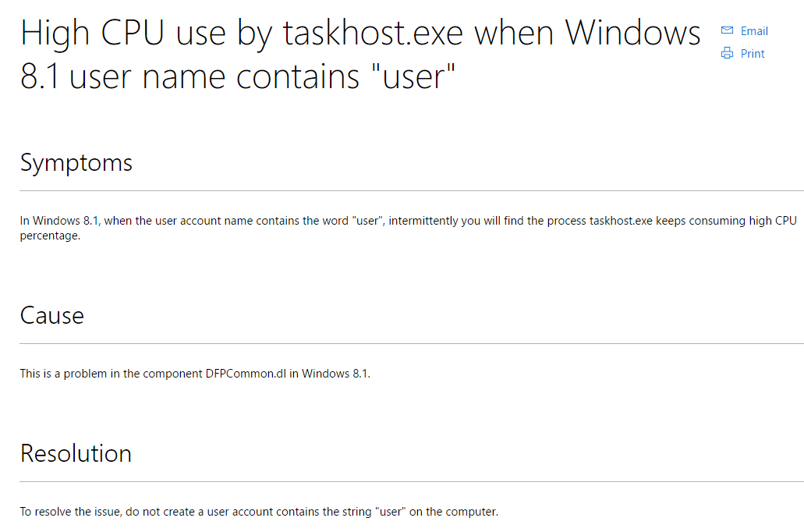Viewport: 804px width, 532px height.
Task: Open the Email link text
Action: click(x=754, y=30)
